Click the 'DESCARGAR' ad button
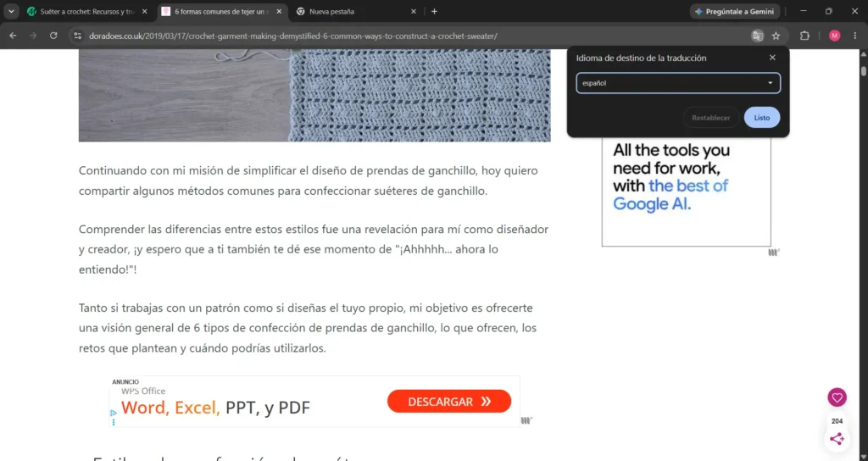 (x=449, y=401)
